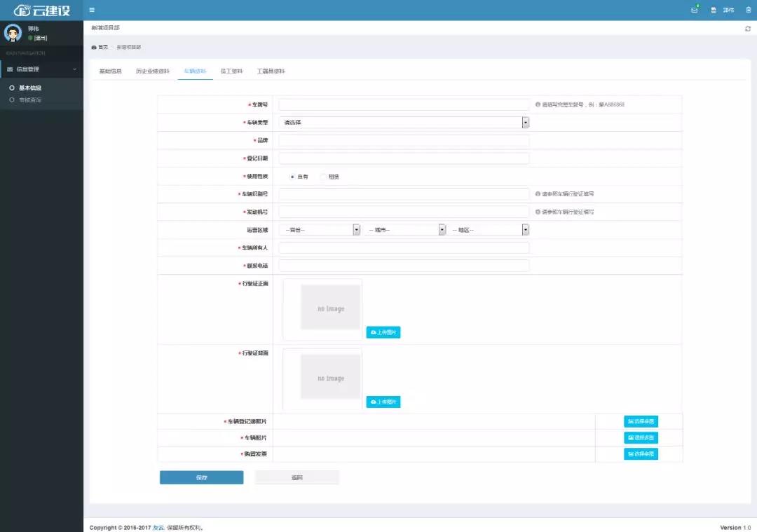Select the 自有 radio button

292,177
